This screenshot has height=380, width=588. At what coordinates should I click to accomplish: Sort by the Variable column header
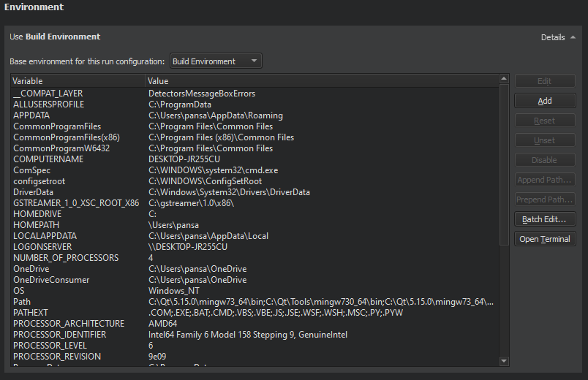pos(77,81)
